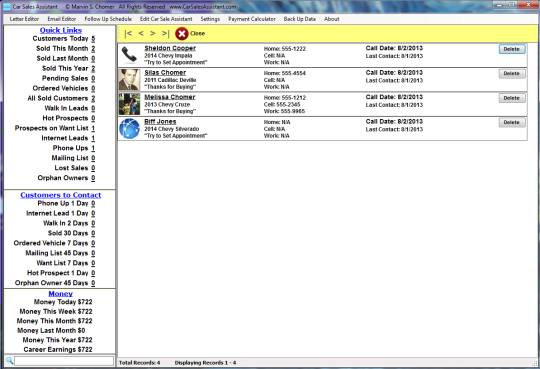Delete Silas Chomer record
This screenshot has height=369, width=540.
tap(512, 73)
